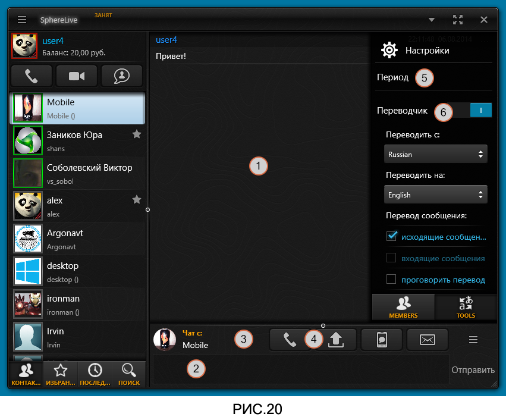Open the chat options hamburger menu
506x420 pixels.
[473, 340]
